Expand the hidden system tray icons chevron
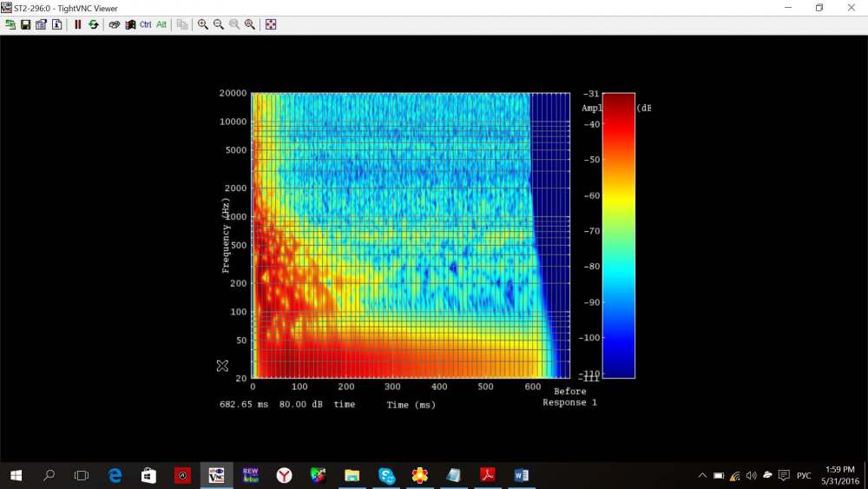Viewport: 868px width, 489px height. (702, 476)
